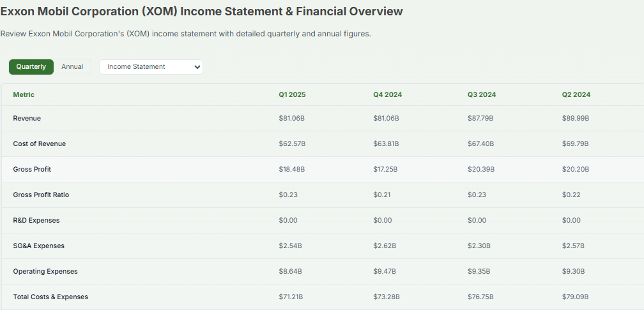Select the Operating Expenses row label
This screenshot has width=644, height=310.
click(x=45, y=271)
